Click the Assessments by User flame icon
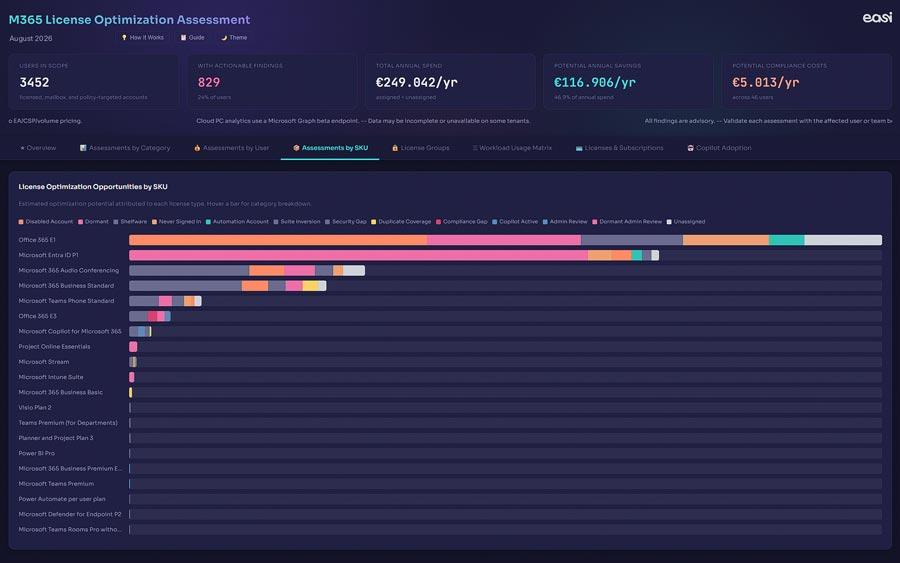This screenshot has width=900, height=563. pos(197,148)
